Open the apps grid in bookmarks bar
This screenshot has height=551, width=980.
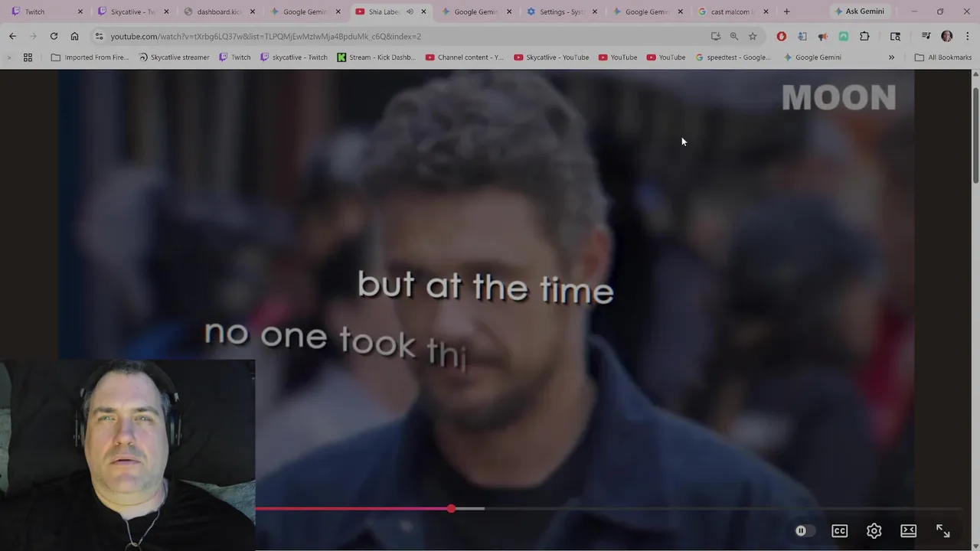28,57
